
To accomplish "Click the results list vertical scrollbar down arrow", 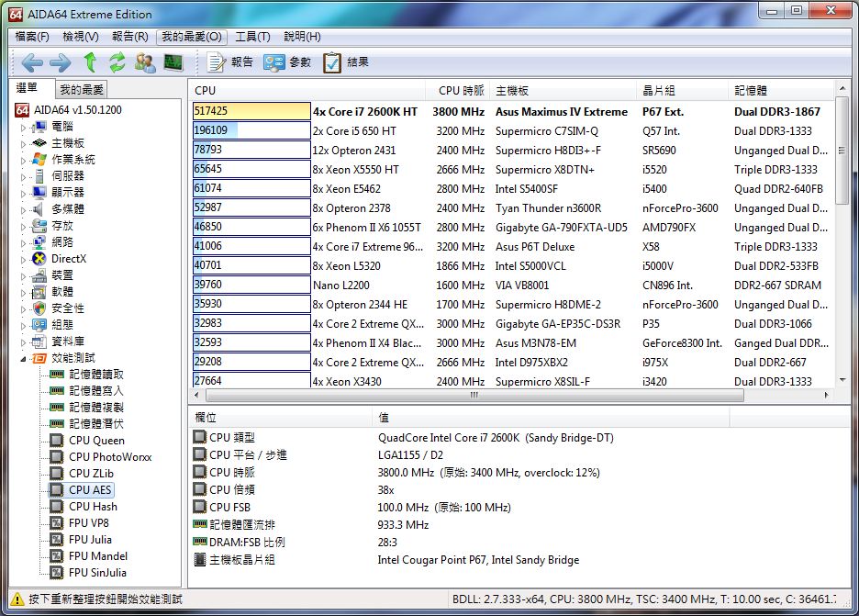I will (842, 380).
